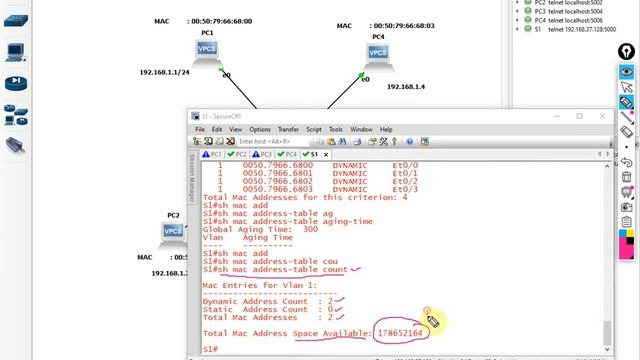Open the Script menu in SecureCRT
This screenshot has height=360, width=640.
tap(314, 129)
